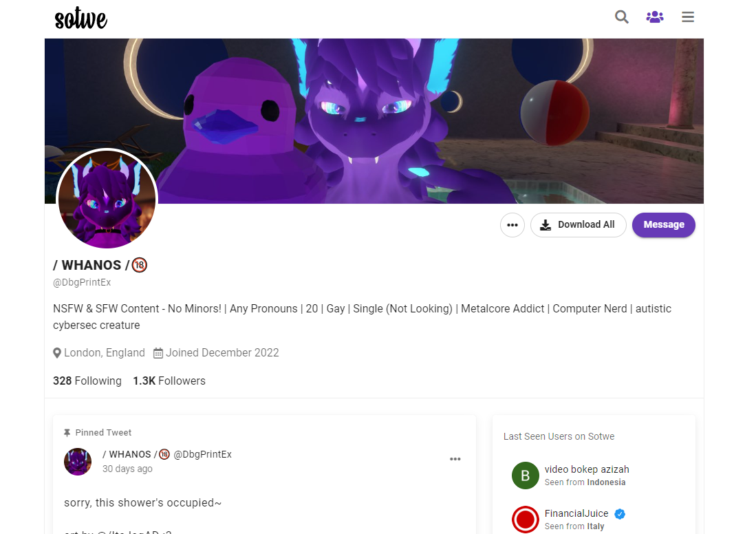This screenshot has width=756, height=534.
Task: Open the profile banner image
Action: [x=374, y=121]
